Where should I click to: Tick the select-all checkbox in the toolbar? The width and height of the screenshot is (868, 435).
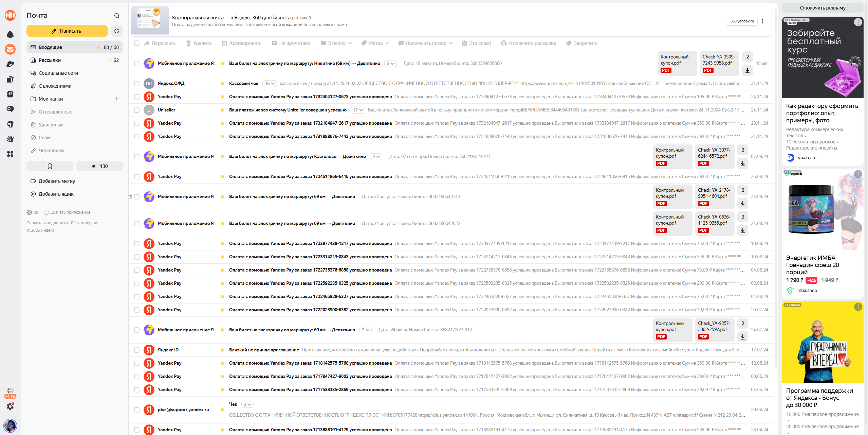tap(137, 43)
